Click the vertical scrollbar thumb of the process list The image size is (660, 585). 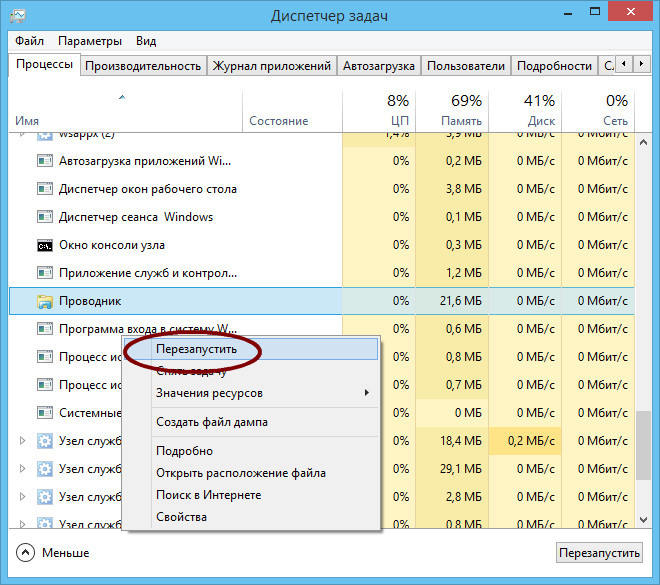643,445
